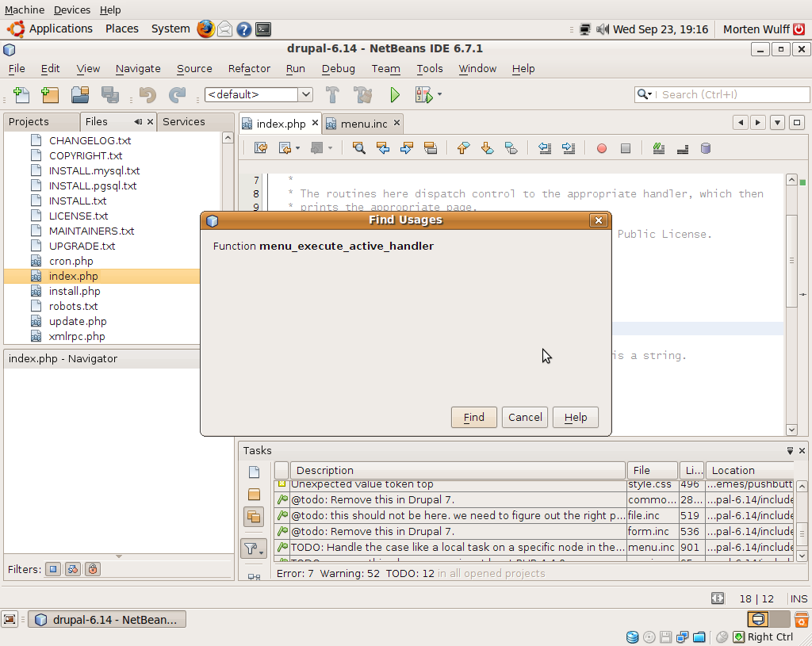Open the Source menu

(194, 68)
